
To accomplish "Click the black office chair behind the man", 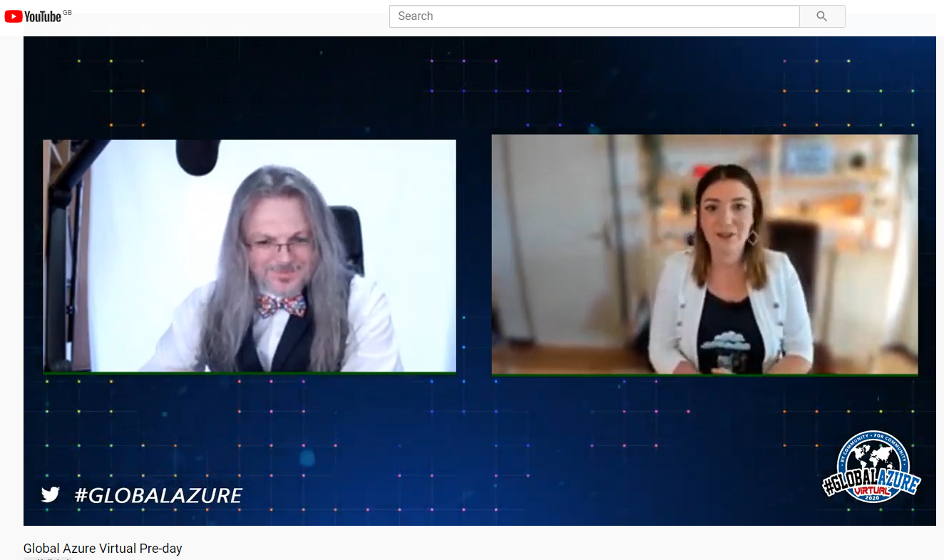I will (x=349, y=235).
